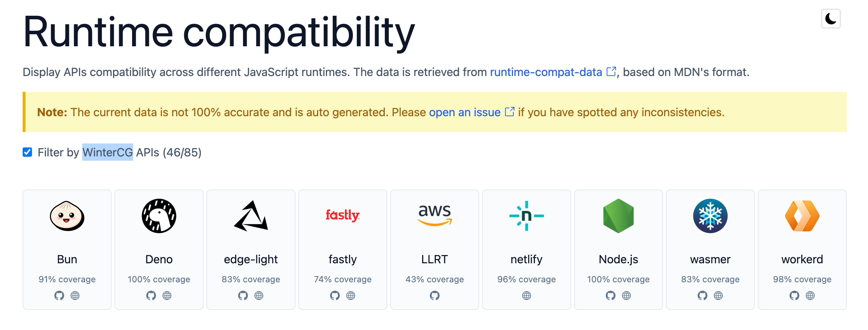Open LLRT's GitHub repository icon
This screenshot has width=868, height=330.
tap(435, 296)
